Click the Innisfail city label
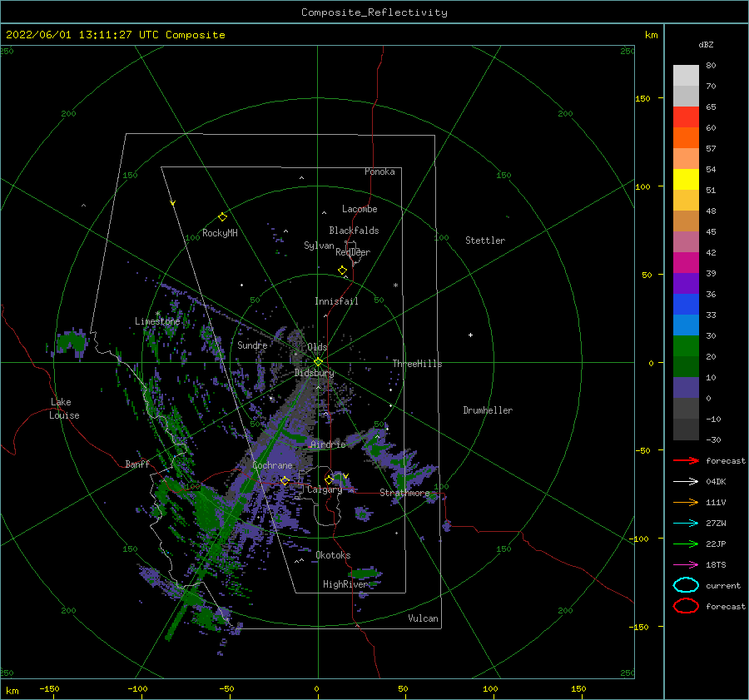The width and height of the screenshot is (749, 700). pyautogui.click(x=336, y=301)
